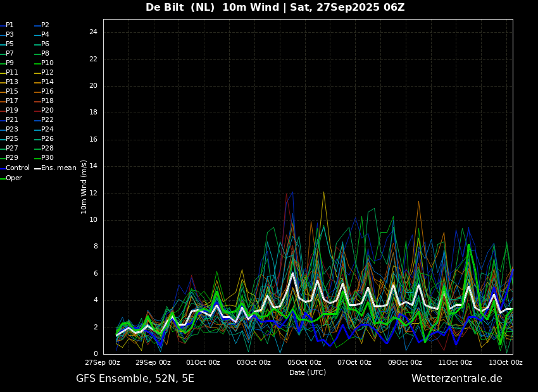538x392 pixels.
Task: Select the P17 legend entry
Action: point(9,101)
